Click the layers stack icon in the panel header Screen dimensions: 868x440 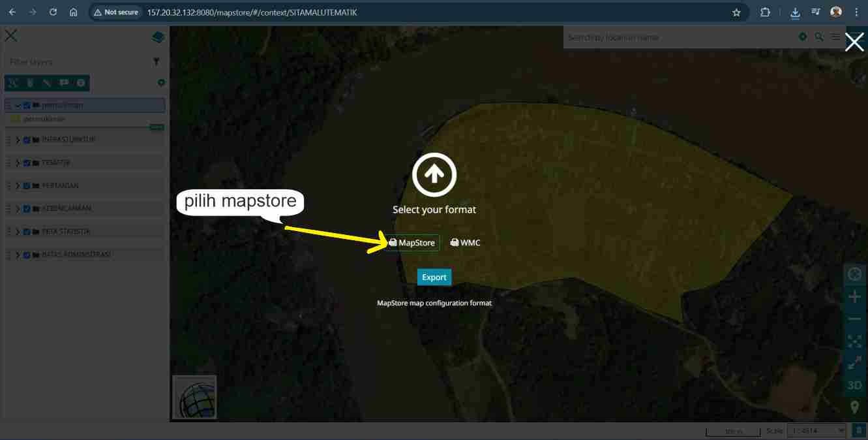pos(158,37)
